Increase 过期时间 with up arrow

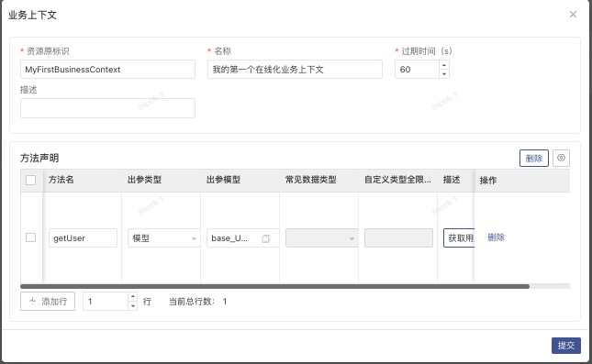tap(444, 65)
